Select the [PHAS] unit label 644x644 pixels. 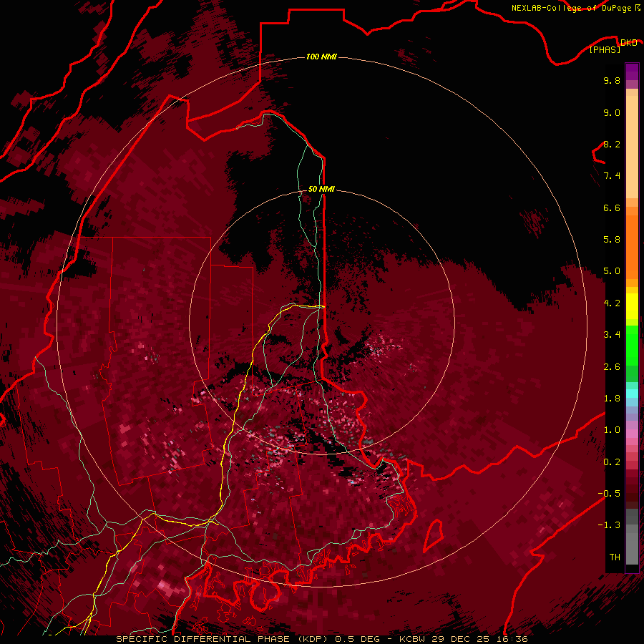pyautogui.click(x=605, y=49)
